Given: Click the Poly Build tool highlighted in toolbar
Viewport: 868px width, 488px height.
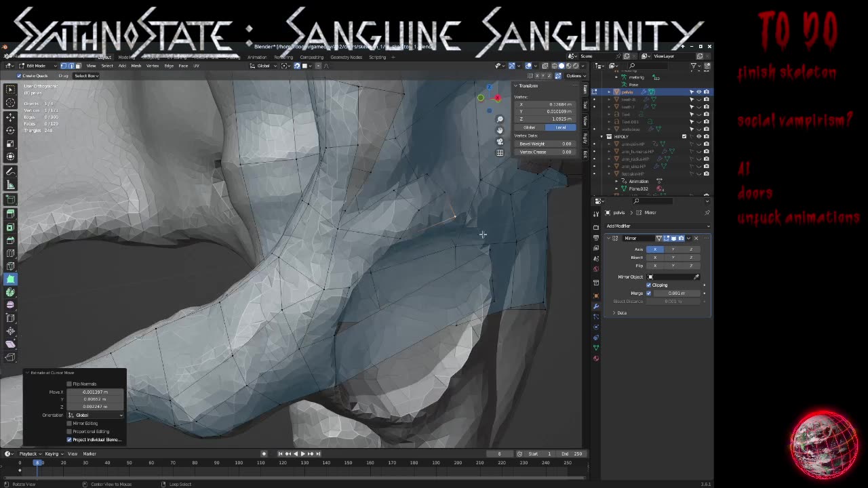Looking at the screenshot, I should [10, 279].
